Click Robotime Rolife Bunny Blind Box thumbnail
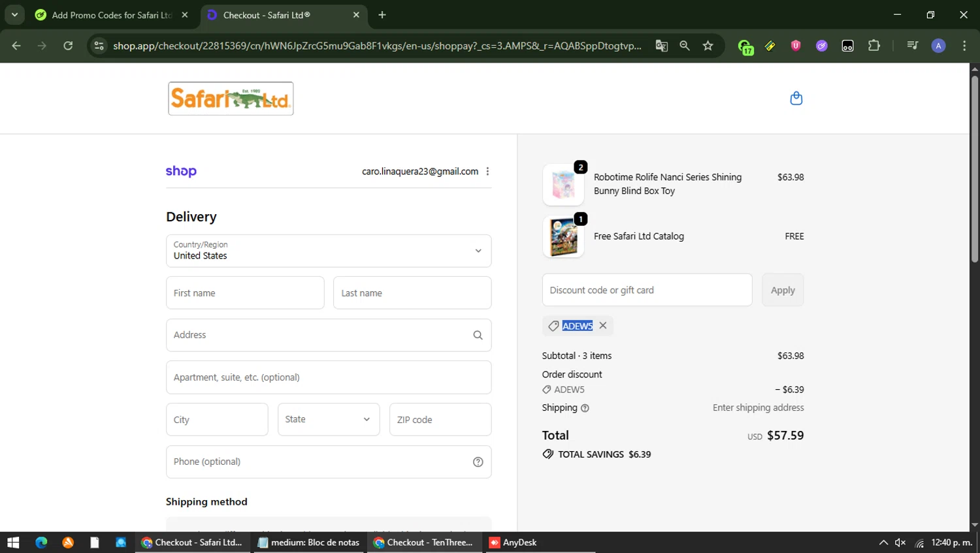 563,185
